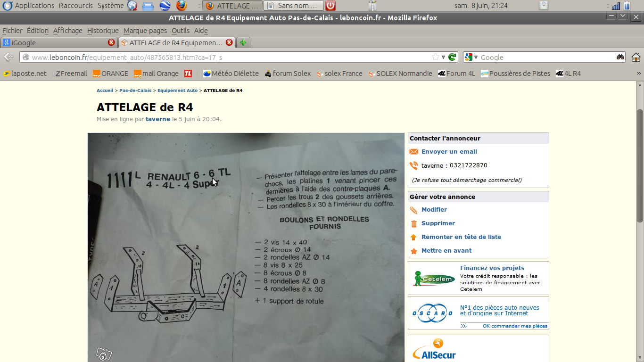Open the Freemail bookmark

pyautogui.click(x=70, y=74)
